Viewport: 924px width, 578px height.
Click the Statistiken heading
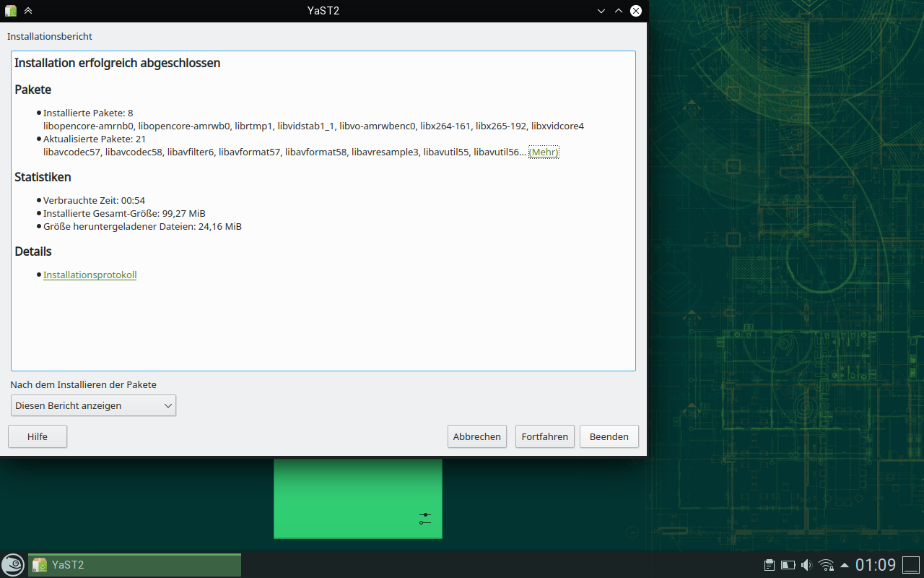tap(43, 177)
